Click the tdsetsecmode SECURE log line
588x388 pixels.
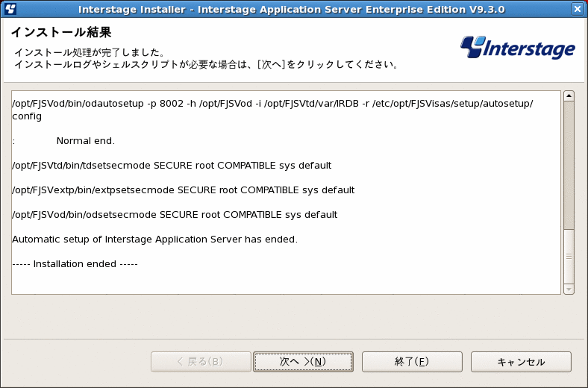point(172,166)
